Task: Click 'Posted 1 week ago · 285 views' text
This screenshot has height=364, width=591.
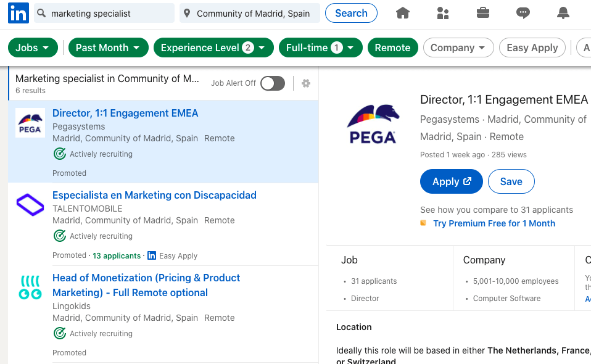Action: point(473,155)
